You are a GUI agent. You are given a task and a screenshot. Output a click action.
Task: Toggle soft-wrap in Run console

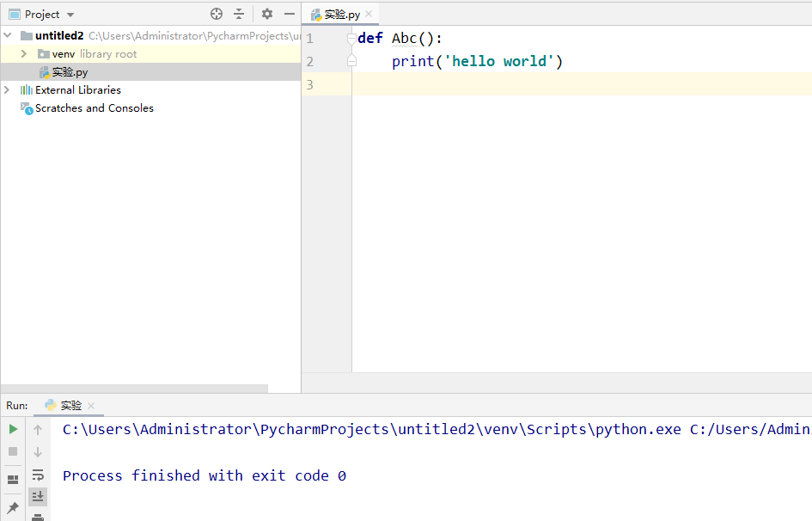38,475
